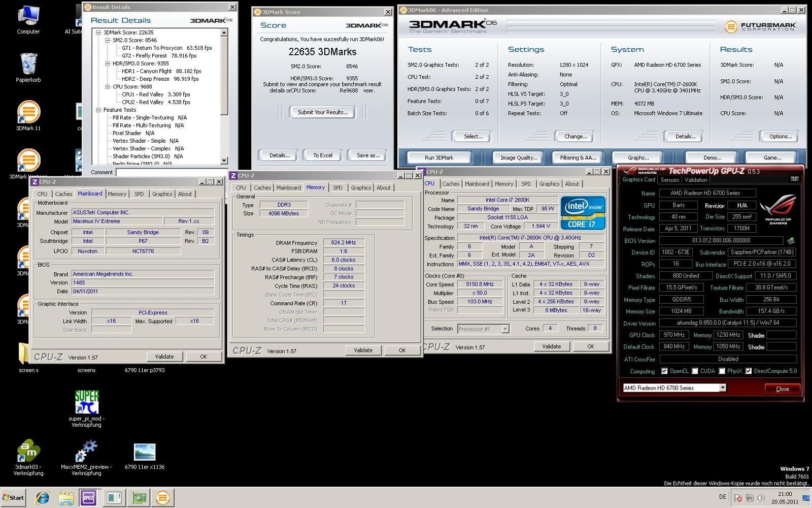
Task: Click the Tests Select... button
Action: click(473, 137)
